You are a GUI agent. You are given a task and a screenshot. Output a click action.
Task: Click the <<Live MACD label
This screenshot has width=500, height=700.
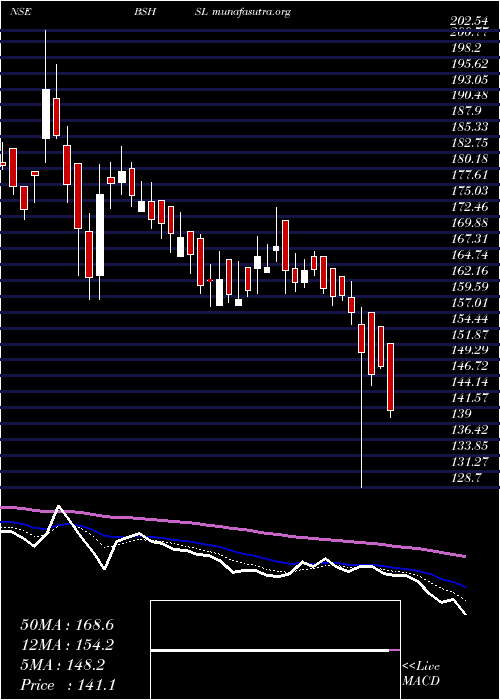(x=421, y=673)
